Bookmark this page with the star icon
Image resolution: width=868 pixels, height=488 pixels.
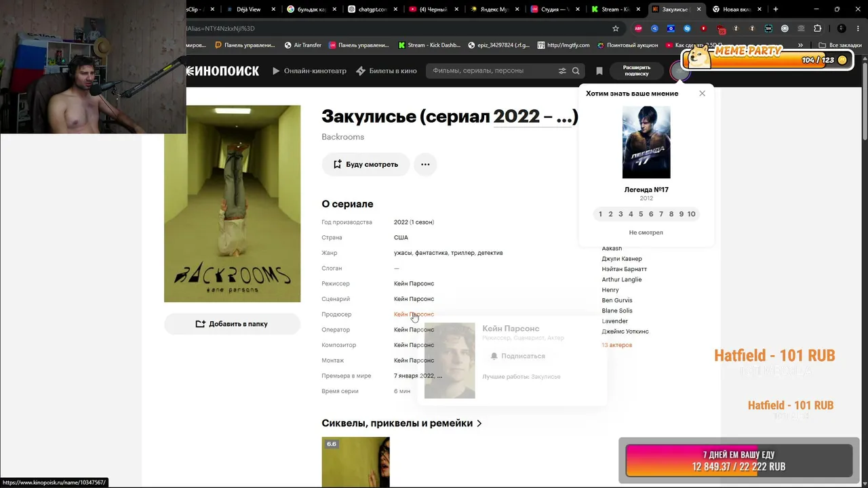[x=616, y=28]
